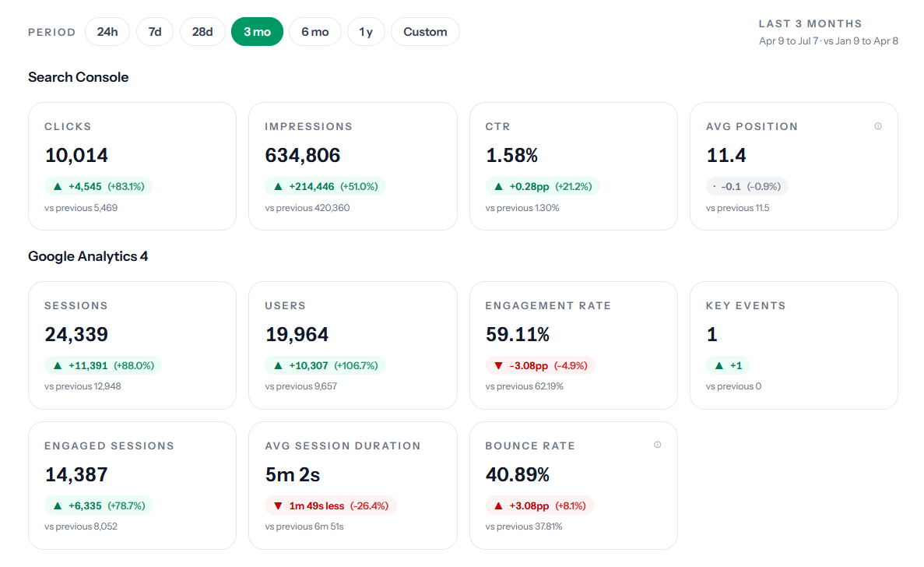This screenshot has height=567, width=924.
Task: Click 'vs previous 37.81%' under Bounce Rate
Action: [524, 527]
